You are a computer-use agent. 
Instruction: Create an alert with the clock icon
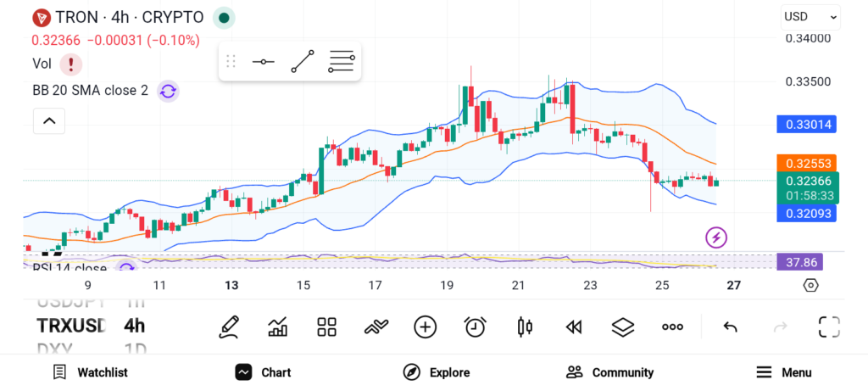click(x=475, y=327)
